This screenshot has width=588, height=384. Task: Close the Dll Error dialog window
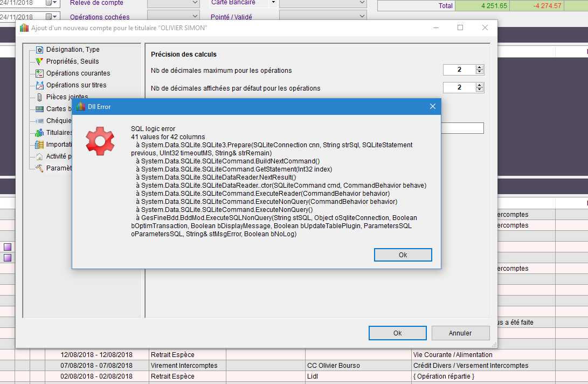432,107
